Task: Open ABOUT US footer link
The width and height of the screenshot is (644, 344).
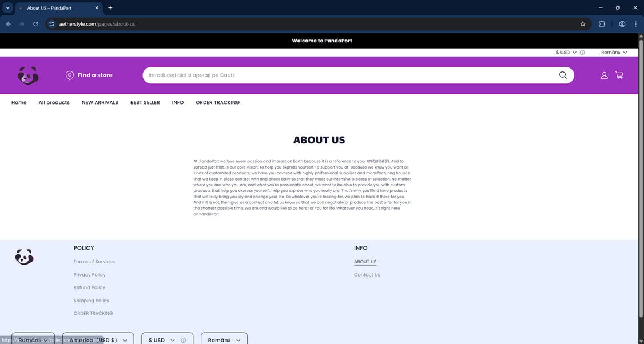Action: (x=365, y=262)
